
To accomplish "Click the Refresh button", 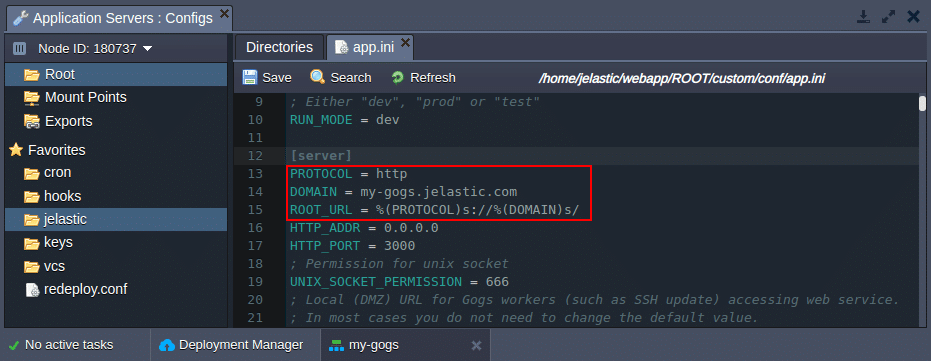I will (423, 78).
